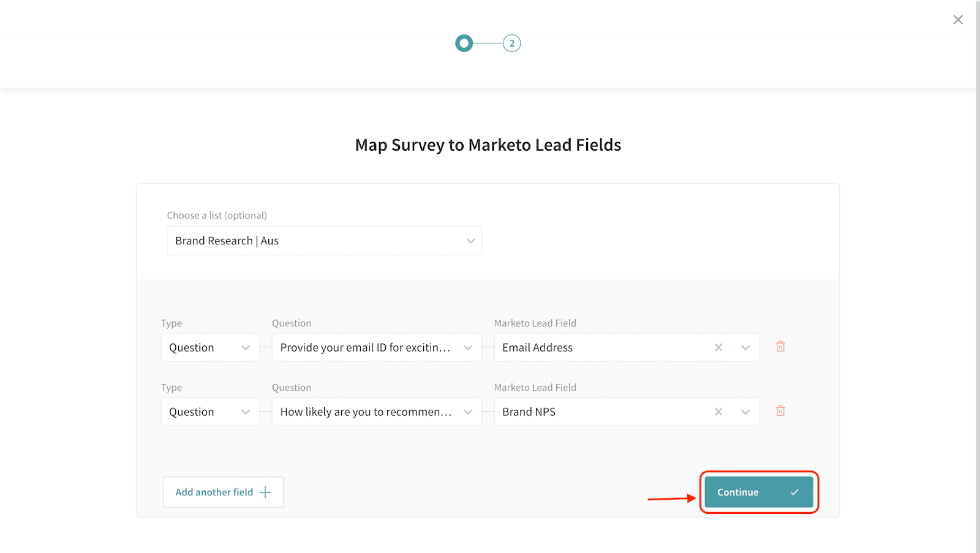
Task: Expand the 'How likely' question dropdown
Action: click(x=468, y=412)
